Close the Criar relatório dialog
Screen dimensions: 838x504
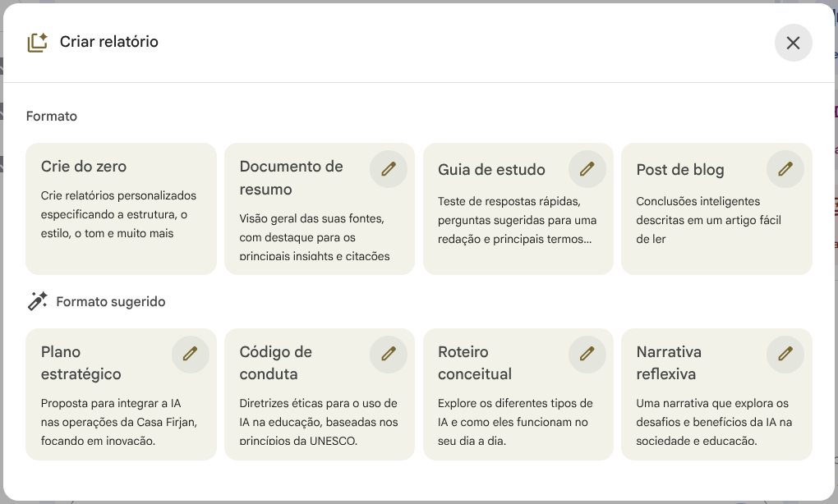point(793,43)
